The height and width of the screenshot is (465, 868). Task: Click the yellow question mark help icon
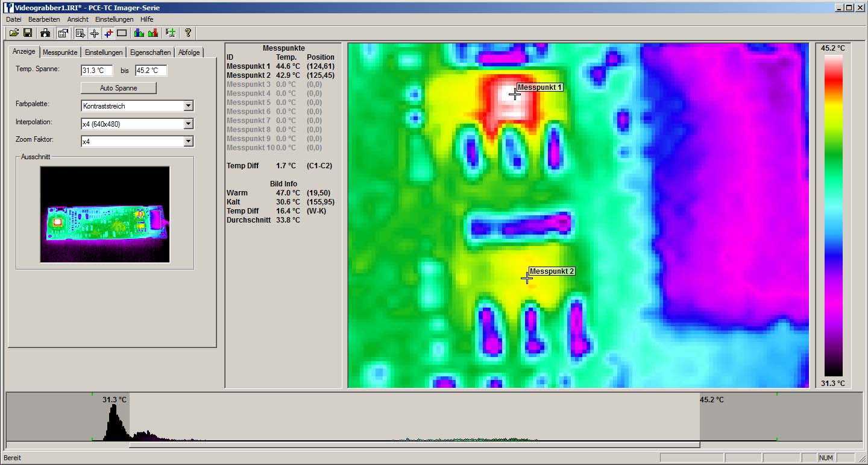187,33
